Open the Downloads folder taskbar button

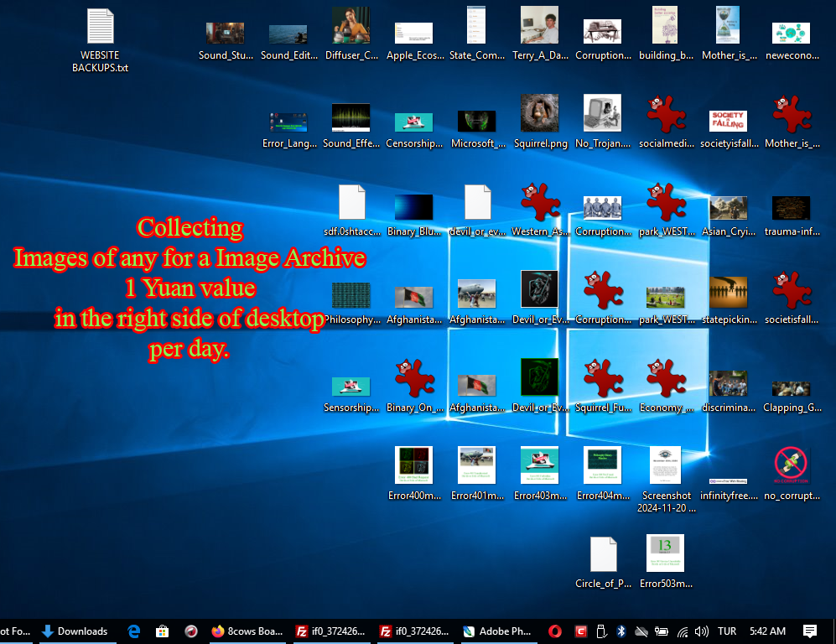[75, 631]
